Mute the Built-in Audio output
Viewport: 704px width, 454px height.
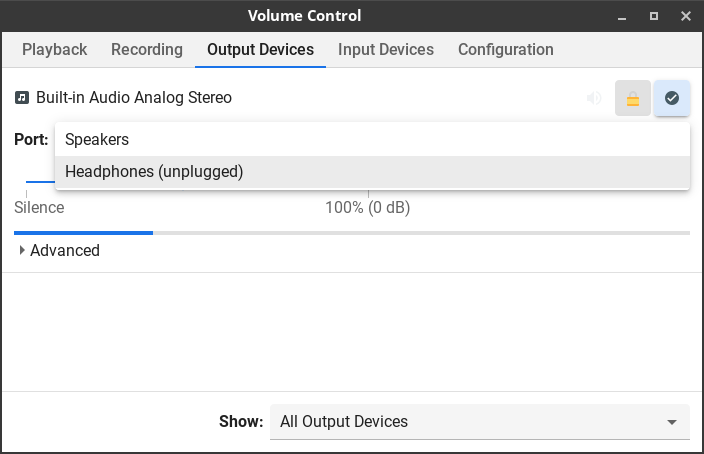pos(595,98)
